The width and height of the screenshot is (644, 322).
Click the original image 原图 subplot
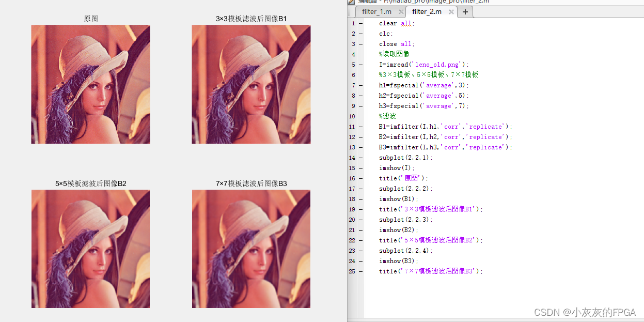90,84
